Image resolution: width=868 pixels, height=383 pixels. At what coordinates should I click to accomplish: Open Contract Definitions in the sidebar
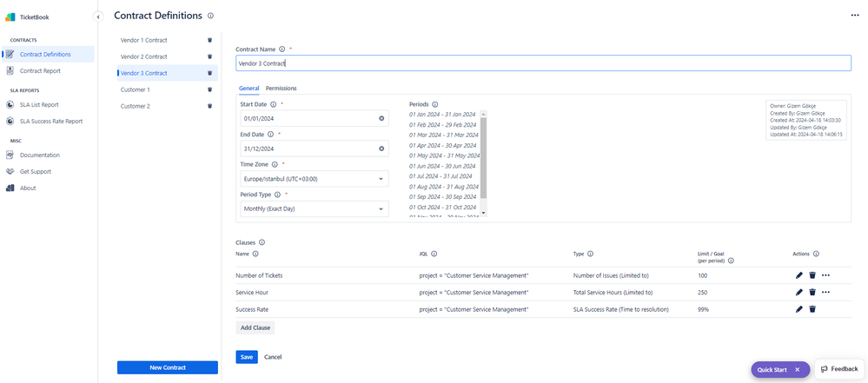click(48, 54)
